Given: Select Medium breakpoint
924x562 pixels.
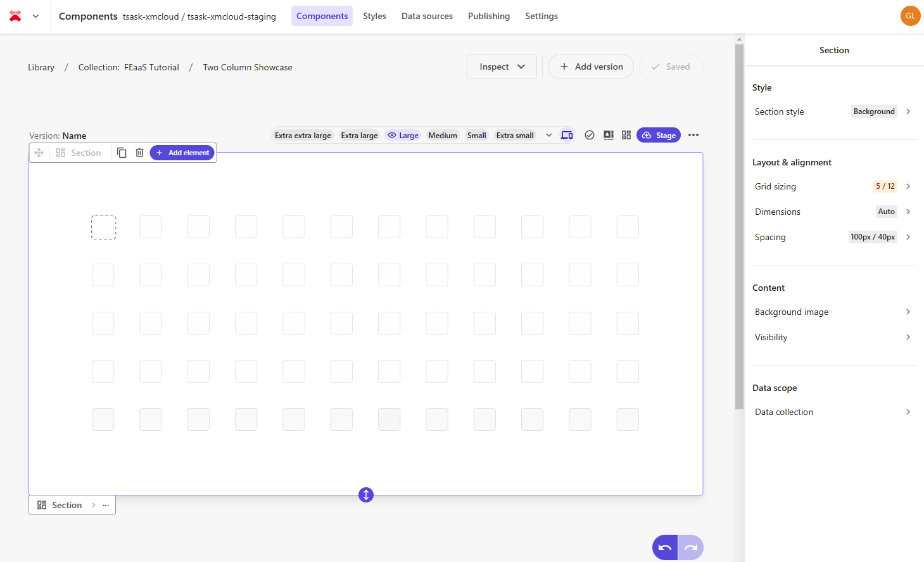Looking at the screenshot, I should tap(443, 136).
